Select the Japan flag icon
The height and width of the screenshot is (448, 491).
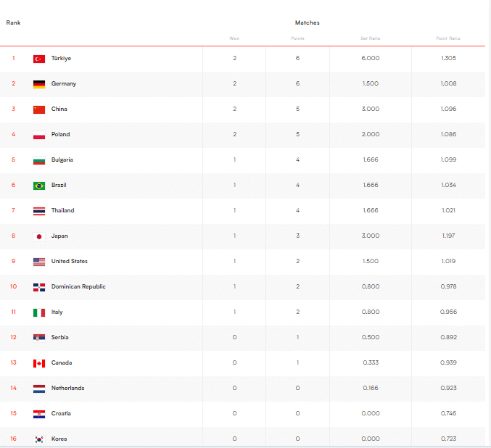pos(39,236)
